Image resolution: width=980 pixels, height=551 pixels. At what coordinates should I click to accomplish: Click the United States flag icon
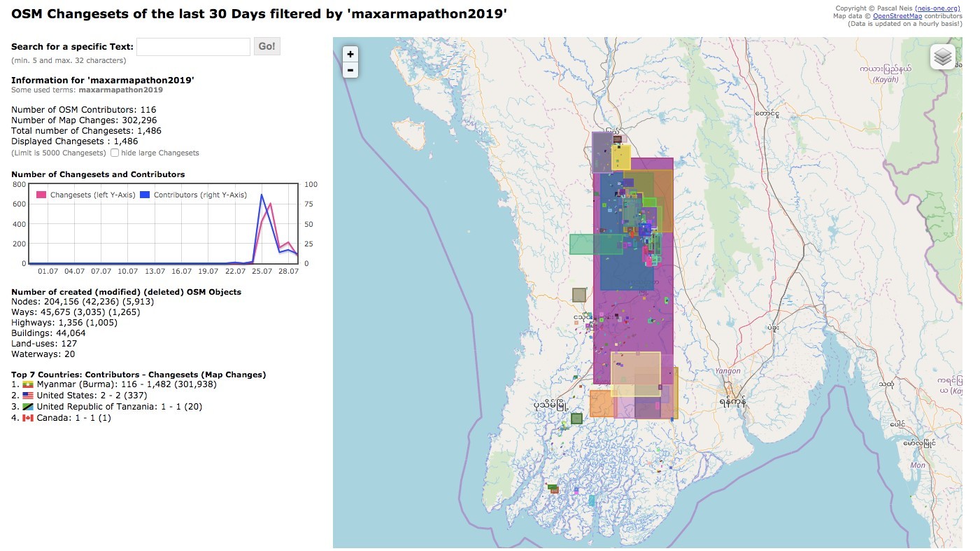[28, 396]
